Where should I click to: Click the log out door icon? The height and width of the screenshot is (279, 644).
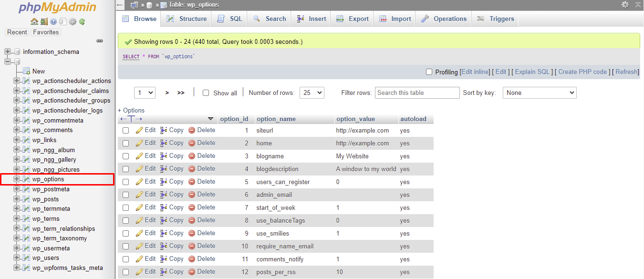pos(44,21)
